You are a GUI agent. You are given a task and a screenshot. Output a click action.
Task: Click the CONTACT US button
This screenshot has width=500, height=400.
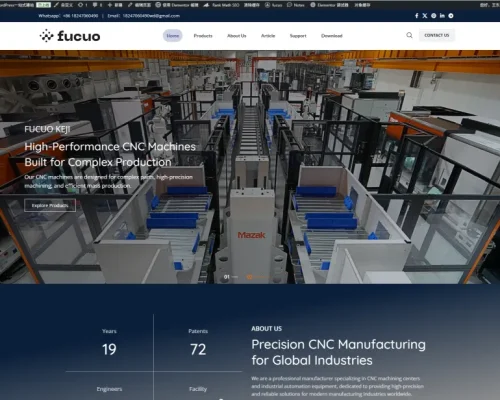[437, 35]
